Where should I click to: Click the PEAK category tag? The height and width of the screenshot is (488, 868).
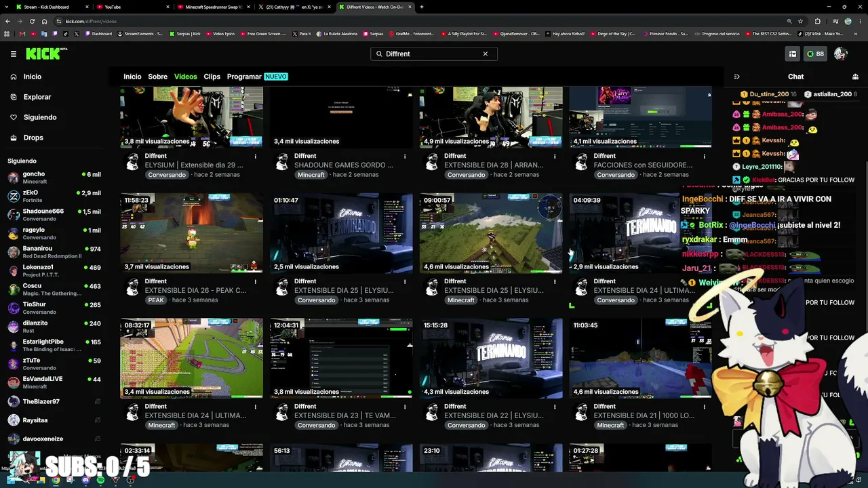click(156, 300)
